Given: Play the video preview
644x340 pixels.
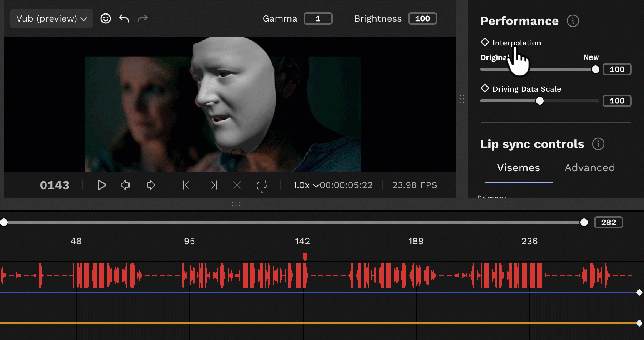Looking at the screenshot, I should (x=102, y=185).
